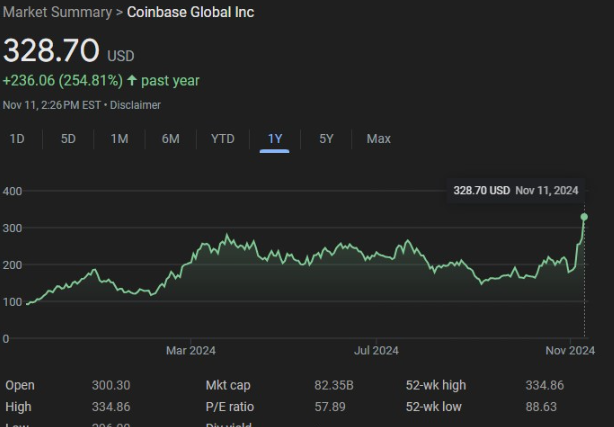This screenshot has height=427, width=614.
Task: Click the Mkt cap label
Action: [228, 385]
